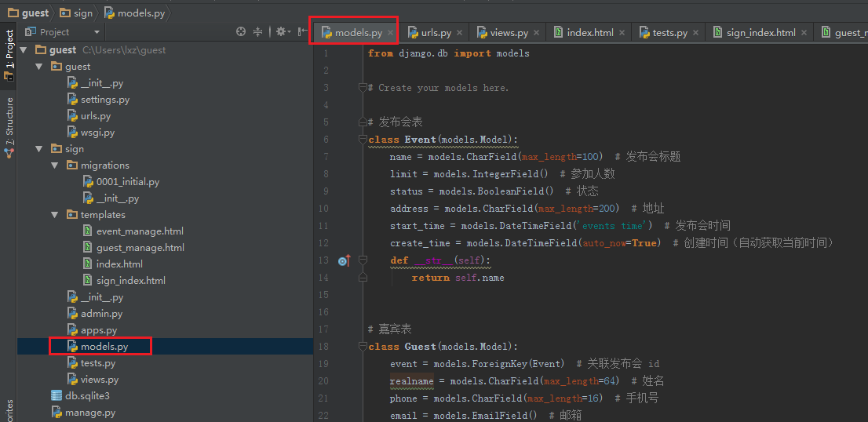Click the override marker beside line 13
The width and height of the screenshot is (868, 422).
344,260
